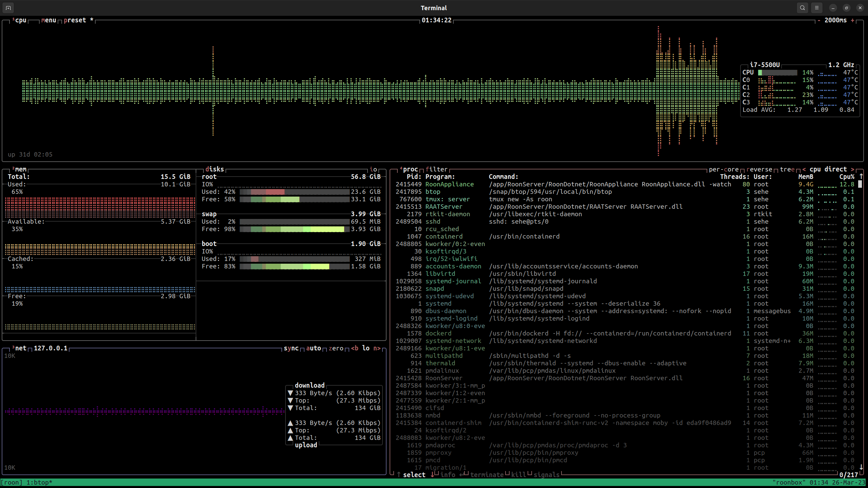
Task: Click the terminal search icon
Action: click(802, 8)
